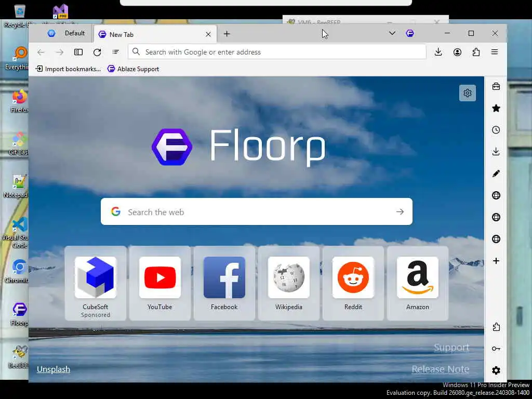Focus the Search the web box

(257, 212)
